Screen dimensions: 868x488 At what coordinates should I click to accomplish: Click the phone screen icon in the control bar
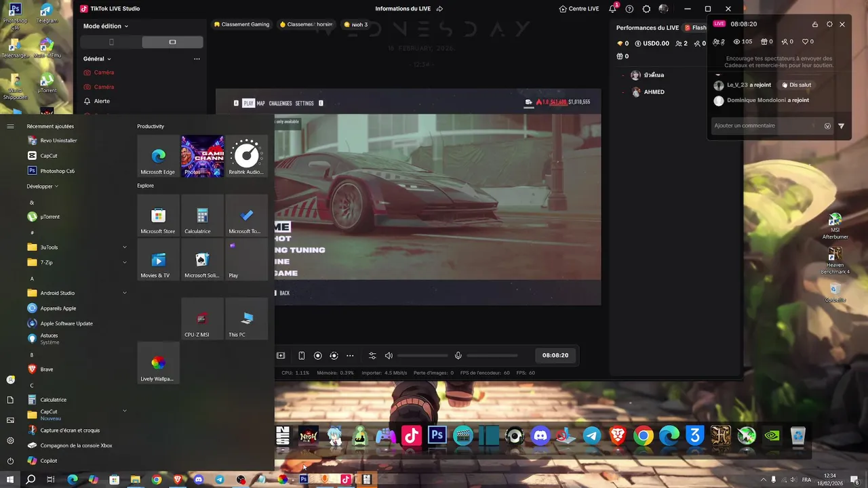pos(302,355)
